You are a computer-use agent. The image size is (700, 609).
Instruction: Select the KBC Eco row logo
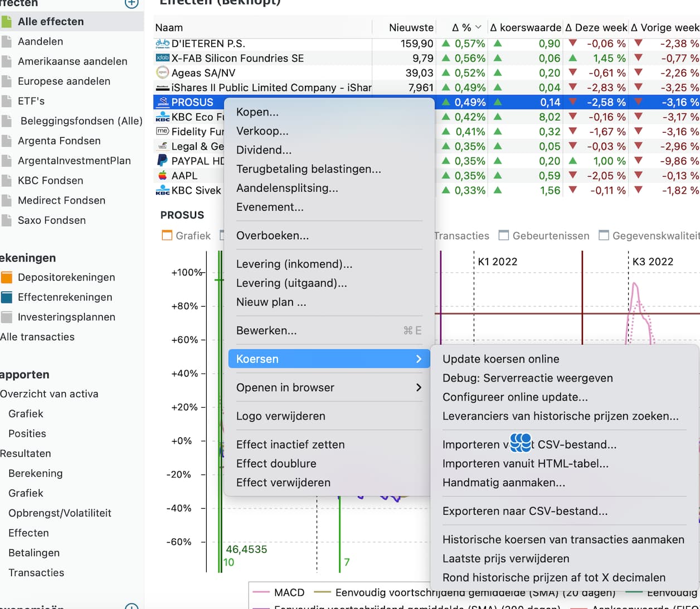tap(162, 117)
